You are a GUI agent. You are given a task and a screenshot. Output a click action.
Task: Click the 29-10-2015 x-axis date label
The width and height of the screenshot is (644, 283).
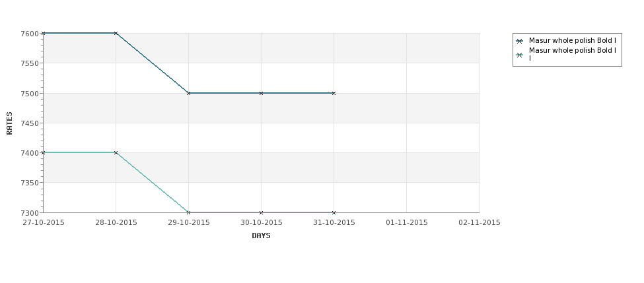tap(189, 223)
